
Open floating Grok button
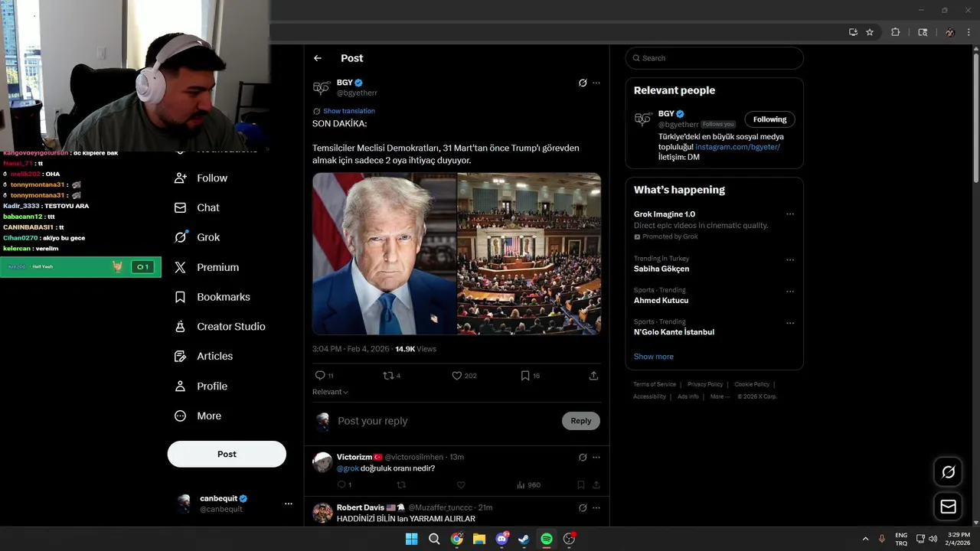(x=948, y=472)
